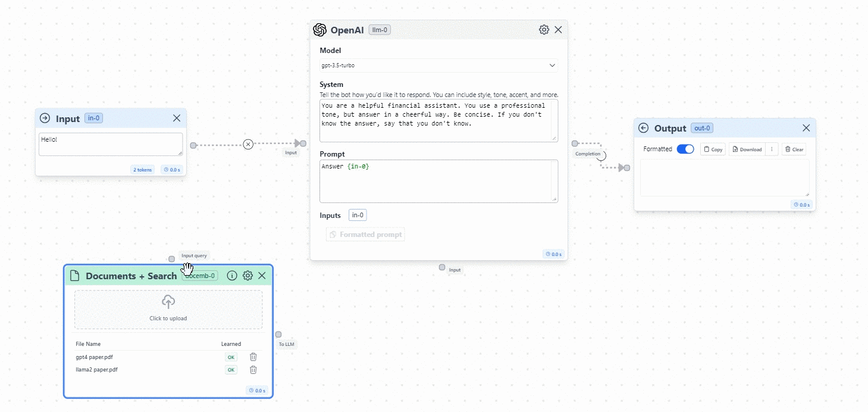
Task: Remove the edge between Input and OpenAI
Action: (248, 144)
